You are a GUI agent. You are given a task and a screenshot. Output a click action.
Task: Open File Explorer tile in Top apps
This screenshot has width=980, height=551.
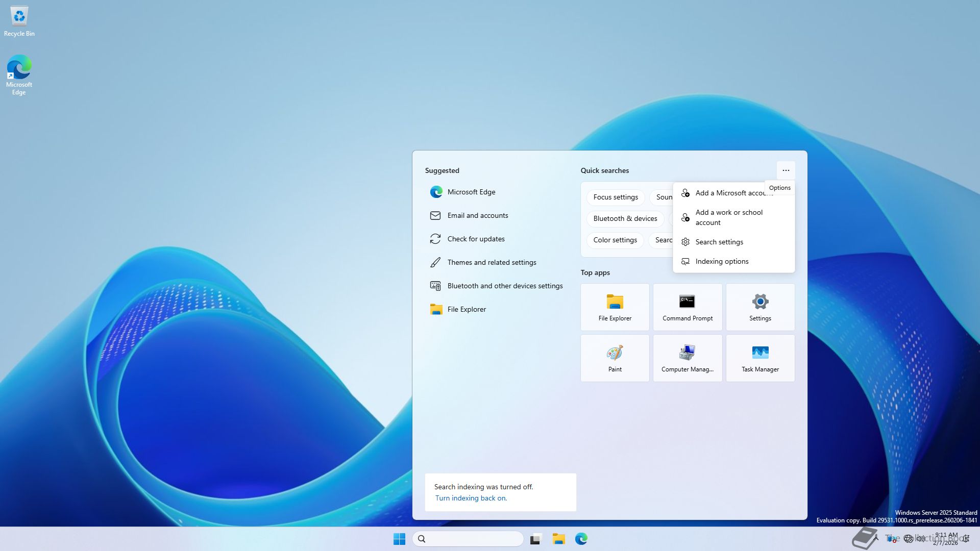(615, 307)
